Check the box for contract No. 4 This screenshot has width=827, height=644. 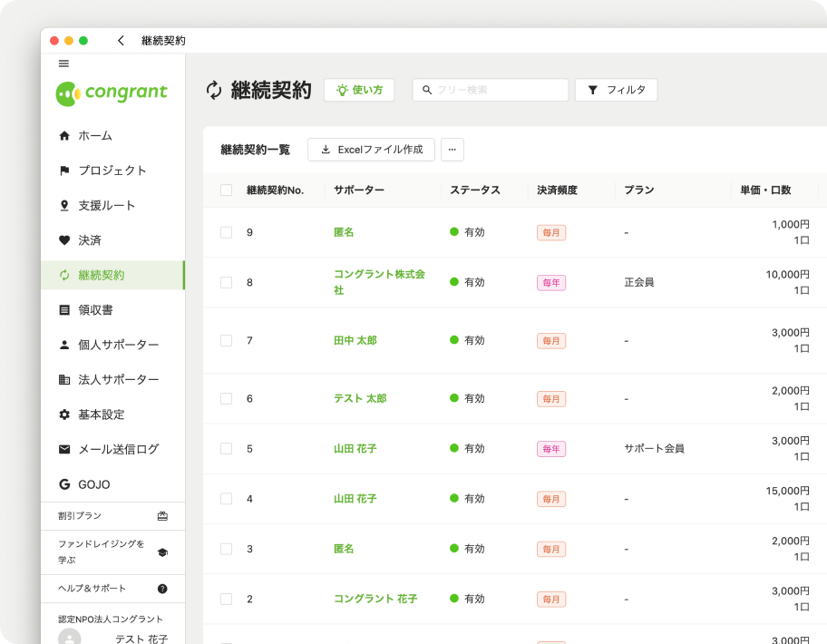[227, 499]
